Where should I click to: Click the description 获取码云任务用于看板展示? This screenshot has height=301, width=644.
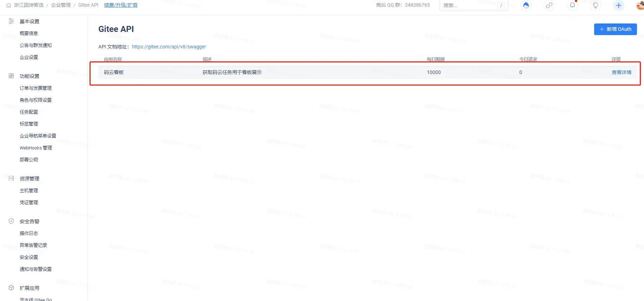pyautogui.click(x=232, y=72)
